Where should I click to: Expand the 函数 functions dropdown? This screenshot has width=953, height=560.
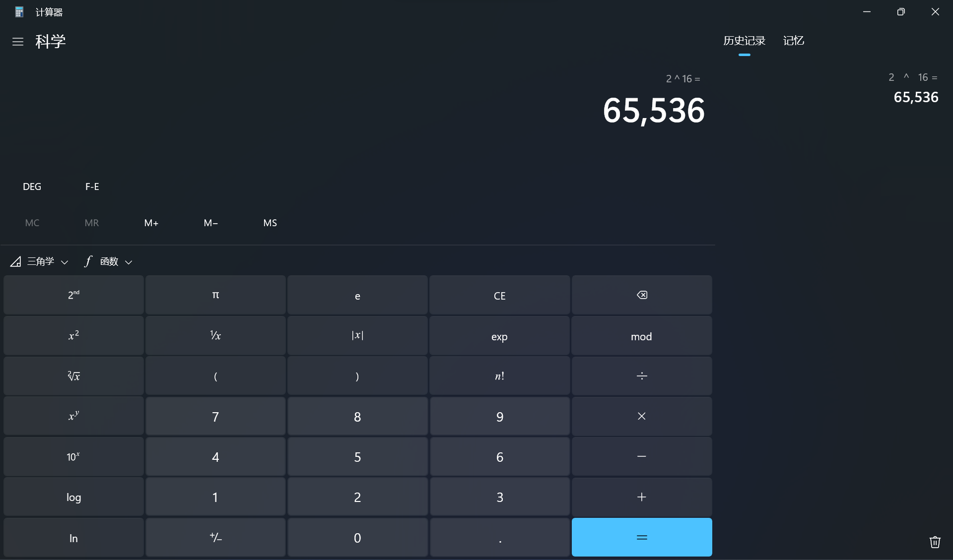tap(109, 261)
